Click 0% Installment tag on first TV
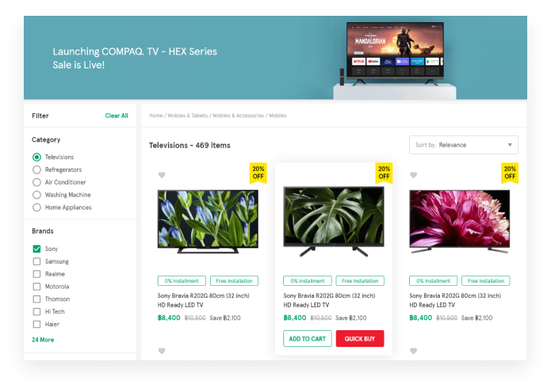 (182, 281)
